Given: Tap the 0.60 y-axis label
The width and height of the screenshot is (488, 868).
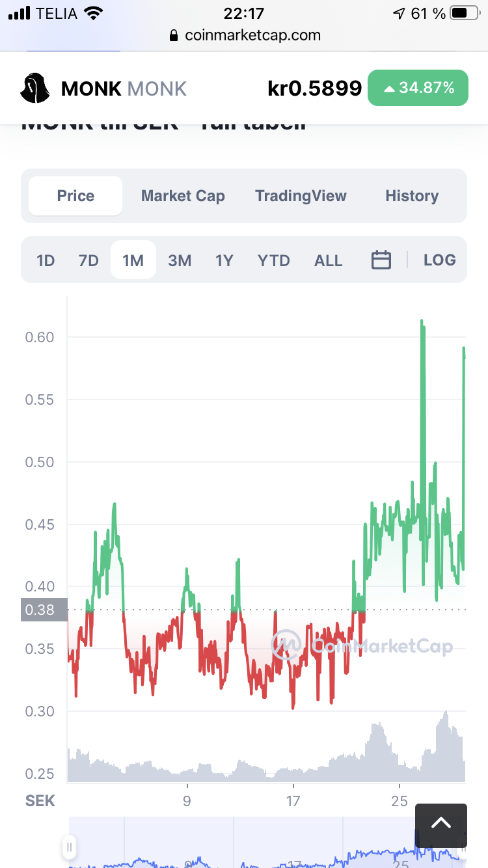Looking at the screenshot, I should [39, 337].
